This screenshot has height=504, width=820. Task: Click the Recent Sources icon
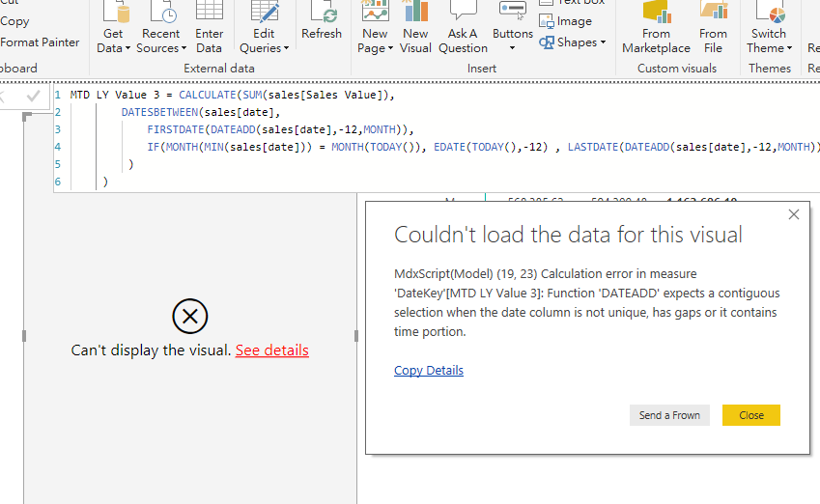click(x=163, y=12)
